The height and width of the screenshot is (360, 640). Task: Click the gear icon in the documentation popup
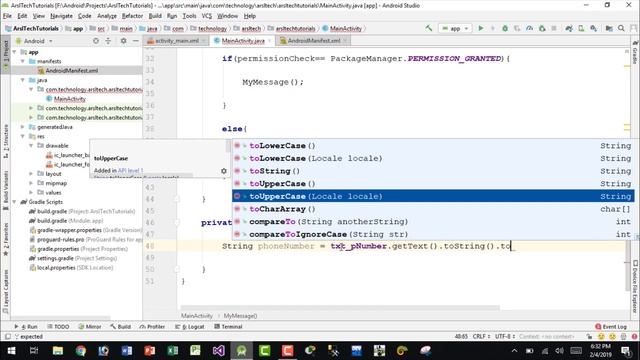click(x=224, y=171)
